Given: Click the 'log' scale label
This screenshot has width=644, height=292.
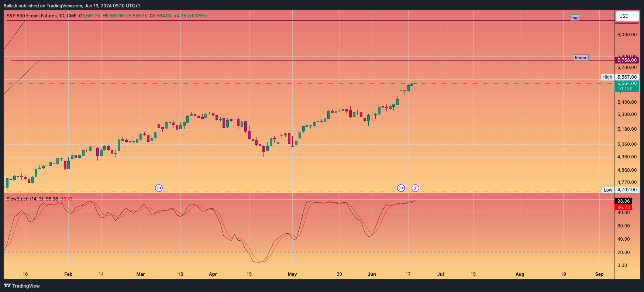Looking at the screenshot, I should click(x=574, y=18).
